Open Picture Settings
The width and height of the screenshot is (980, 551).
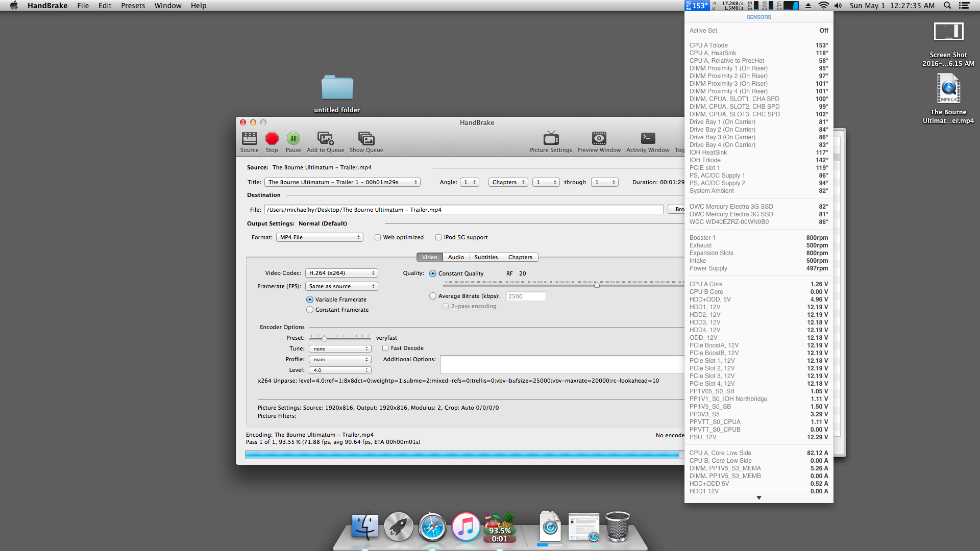point(551,142)
